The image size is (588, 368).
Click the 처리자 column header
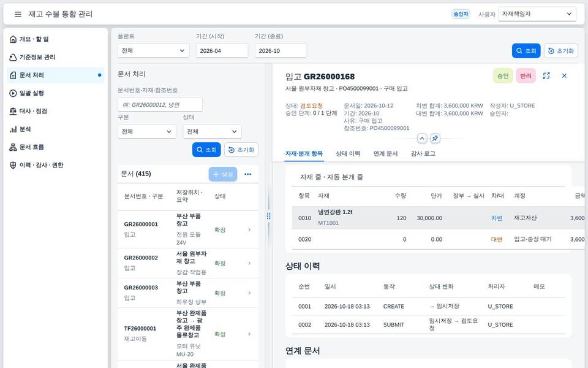click(x=496, y=286)
